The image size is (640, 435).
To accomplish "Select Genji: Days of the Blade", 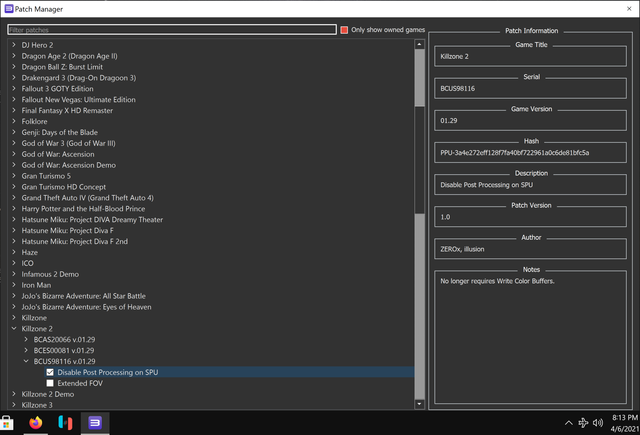I will pos(60,132).
